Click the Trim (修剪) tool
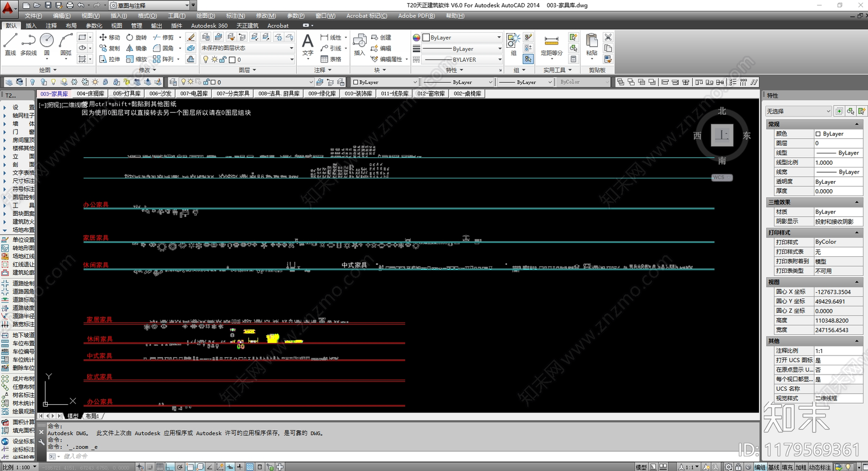This screenshot has height=471, width=868. click(x=163, y=37)
